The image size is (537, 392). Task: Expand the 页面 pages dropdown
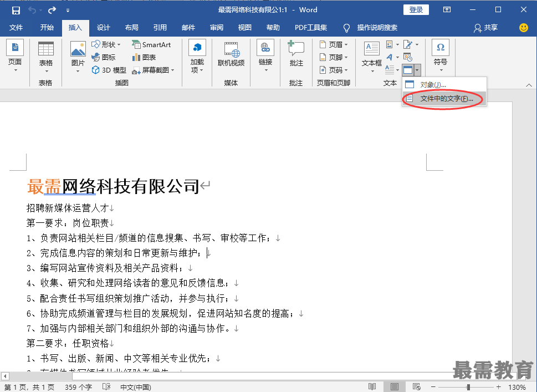(15, 57)
